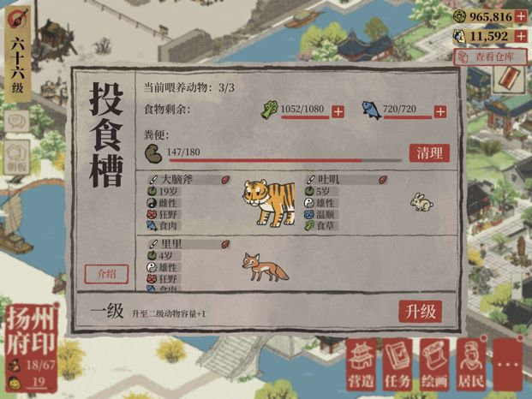The height and width of the screenshot is (399, 532).
Task: Click the red leaf tag beside 大脑斧
Action: [x=225, y=180]
